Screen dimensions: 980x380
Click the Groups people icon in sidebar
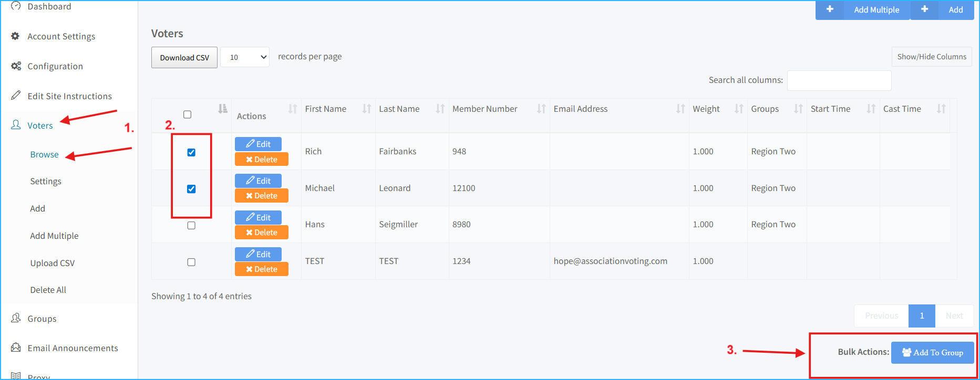coord(16,318)
